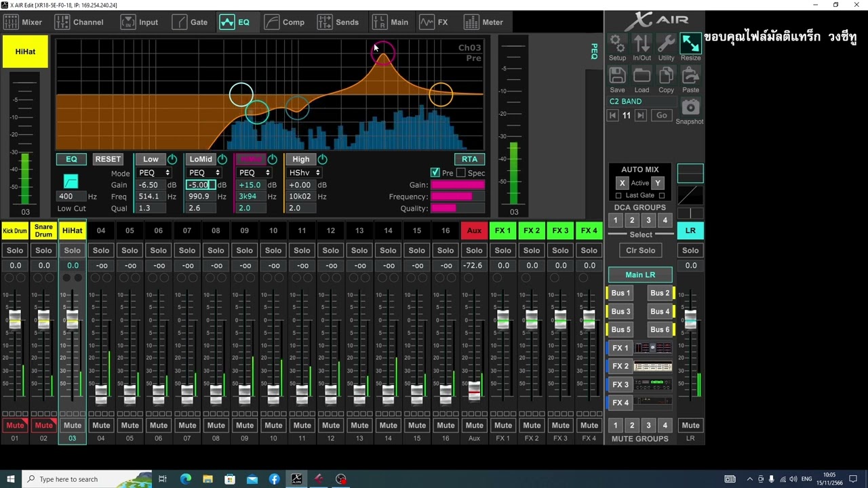Image resolution: width=868 pixels, height=488 pixels.
Task: Open LoMid band mode PEQ dropdown
Action: (x=204, y=173)
